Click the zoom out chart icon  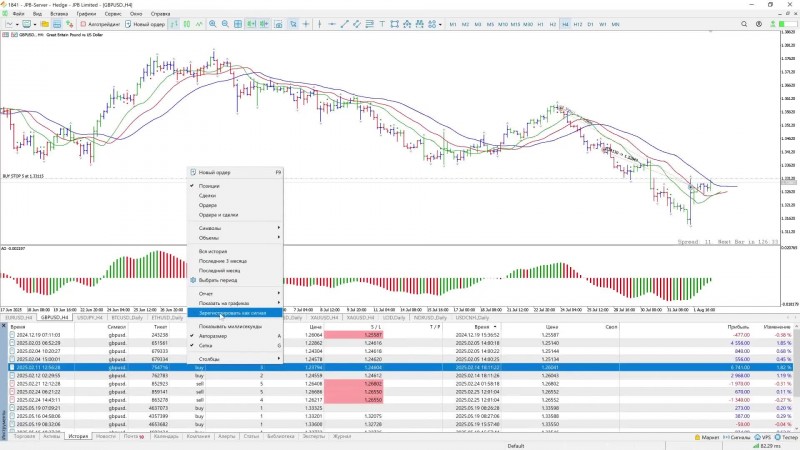(x=225, y=23)
